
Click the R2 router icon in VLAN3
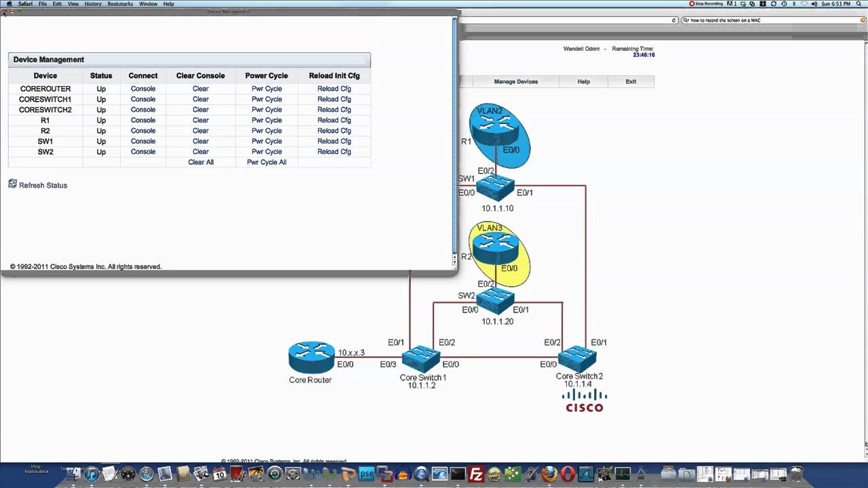tap(495, 247)
